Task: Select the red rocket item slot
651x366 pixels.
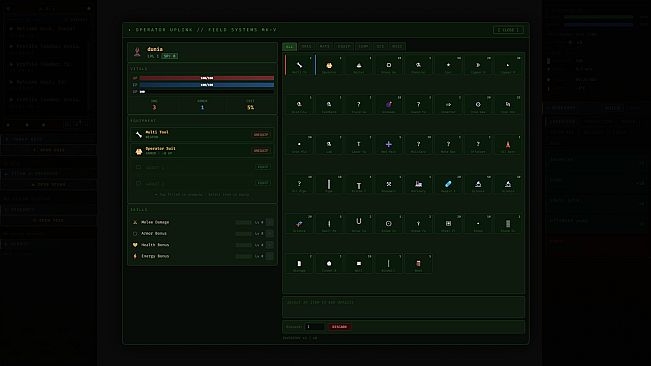Action: click(x=508, y=144)
